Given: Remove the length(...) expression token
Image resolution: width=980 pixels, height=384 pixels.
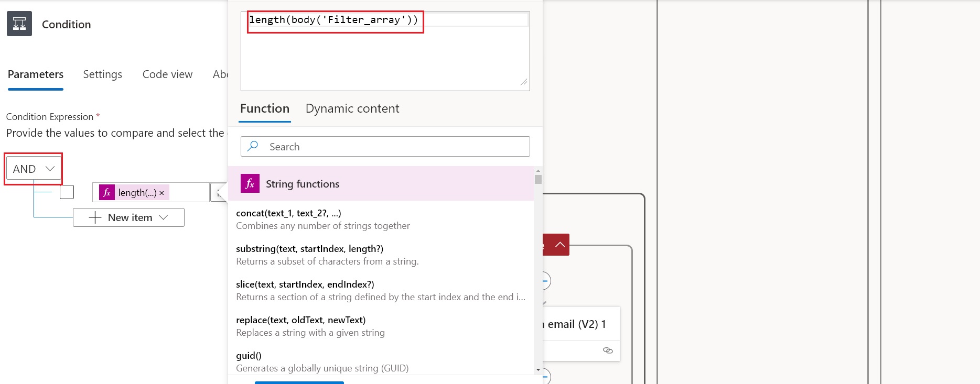Looking at the screenshot, I should (162, 193).
